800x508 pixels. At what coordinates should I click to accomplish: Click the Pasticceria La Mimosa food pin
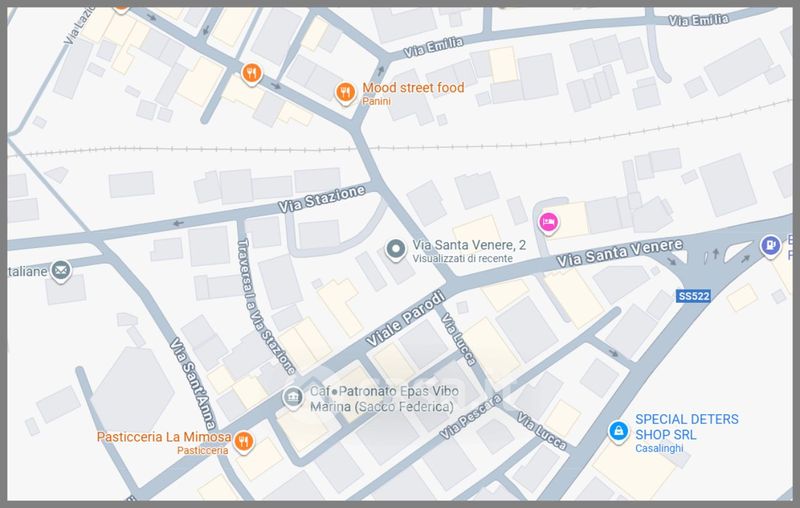(243, 442)
